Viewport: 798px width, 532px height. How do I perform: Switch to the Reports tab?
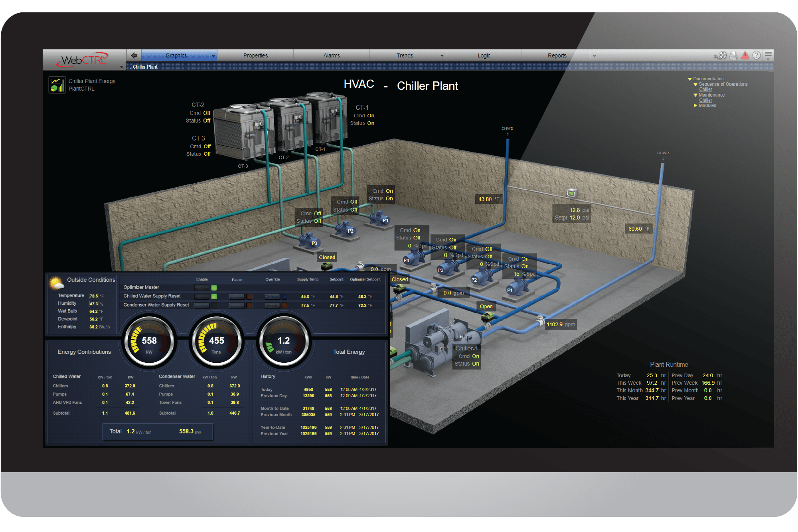coord(557,56)
